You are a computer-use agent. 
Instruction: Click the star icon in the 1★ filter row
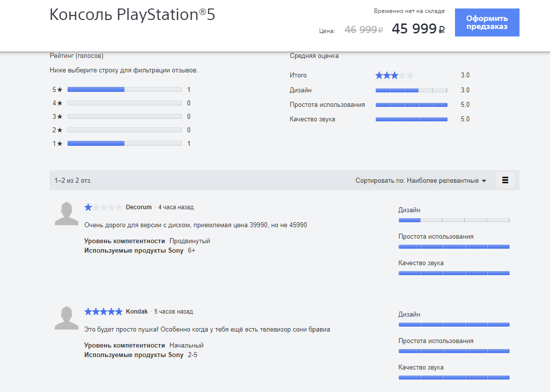[x=59, y=143]
